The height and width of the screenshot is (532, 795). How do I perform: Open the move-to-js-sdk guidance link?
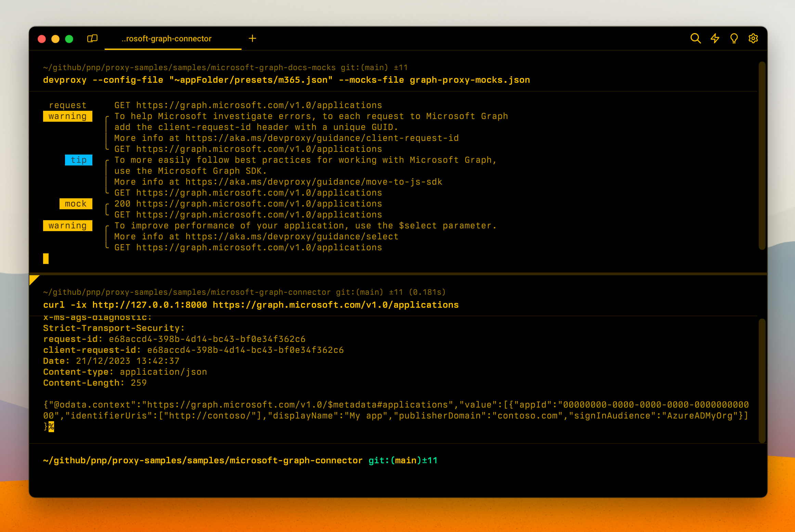(x=313, y=182)
